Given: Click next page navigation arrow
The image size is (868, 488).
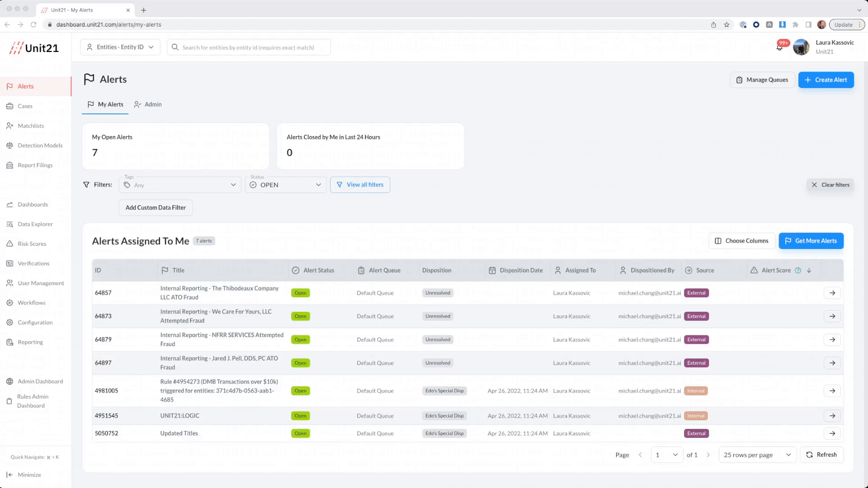Looking at the screenshot, I should click(709, 455).
